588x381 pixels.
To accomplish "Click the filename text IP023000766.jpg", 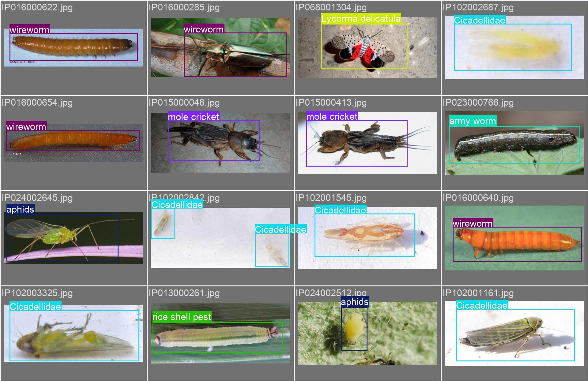I will [x=478, y=103].
